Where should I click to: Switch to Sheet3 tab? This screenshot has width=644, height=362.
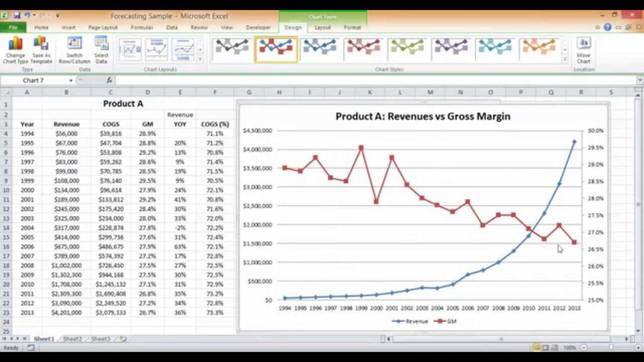[101, 339]
